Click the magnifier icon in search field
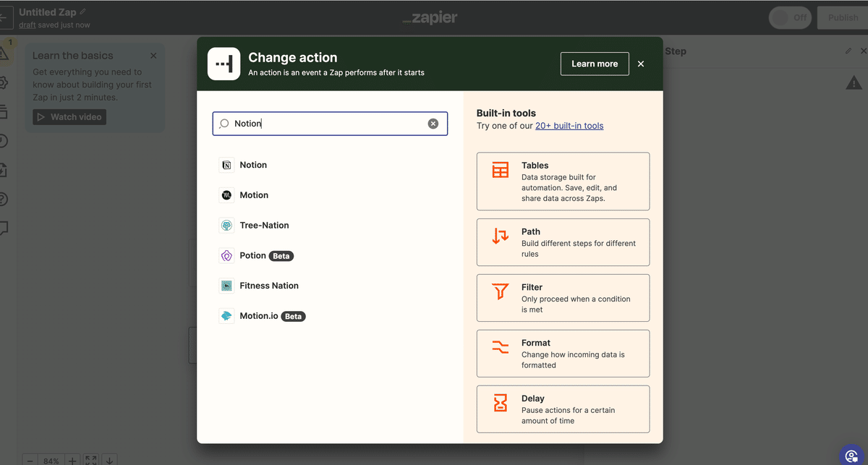The image size is (868, 465). click(224, 124)
